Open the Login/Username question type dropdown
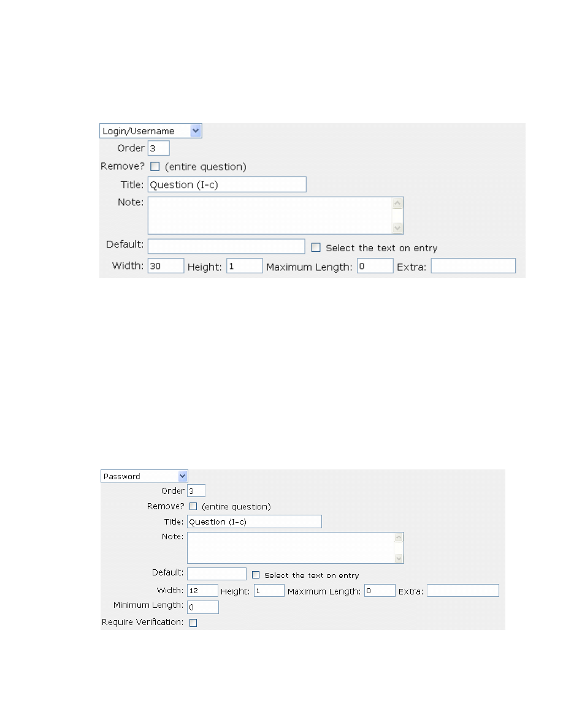Image resolution: width=563 pixels, height=728 pixels. (x=151, y=131)
